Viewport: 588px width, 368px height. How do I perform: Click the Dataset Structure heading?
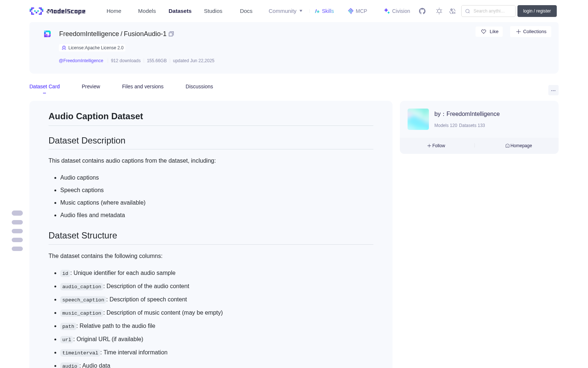click(x=83, y=236)
